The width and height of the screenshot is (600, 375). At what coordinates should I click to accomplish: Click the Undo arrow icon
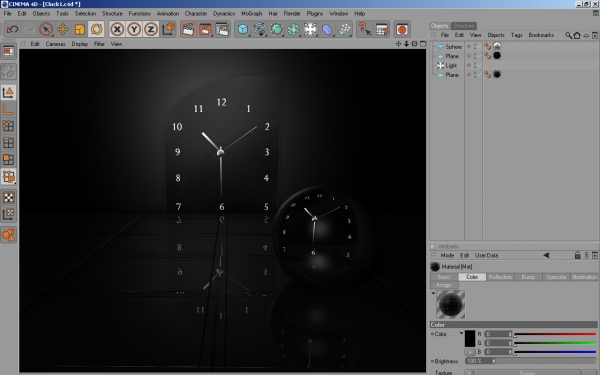(x=12, y=29)
